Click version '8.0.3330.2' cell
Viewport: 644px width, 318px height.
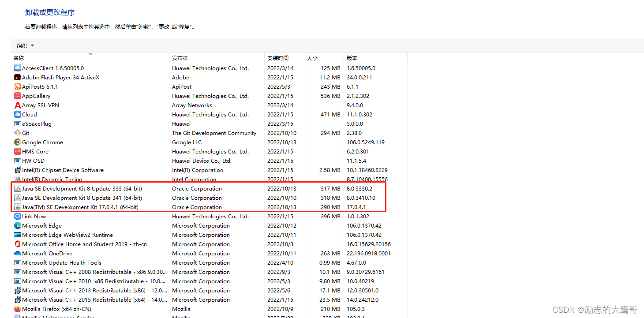pyautogui.click(x=359, y=188)
